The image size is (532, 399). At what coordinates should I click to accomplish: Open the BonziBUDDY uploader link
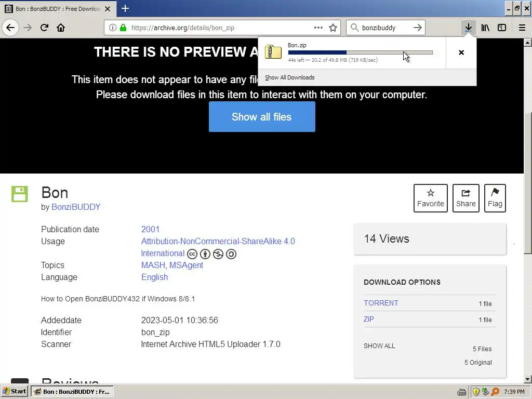[76, 207]
